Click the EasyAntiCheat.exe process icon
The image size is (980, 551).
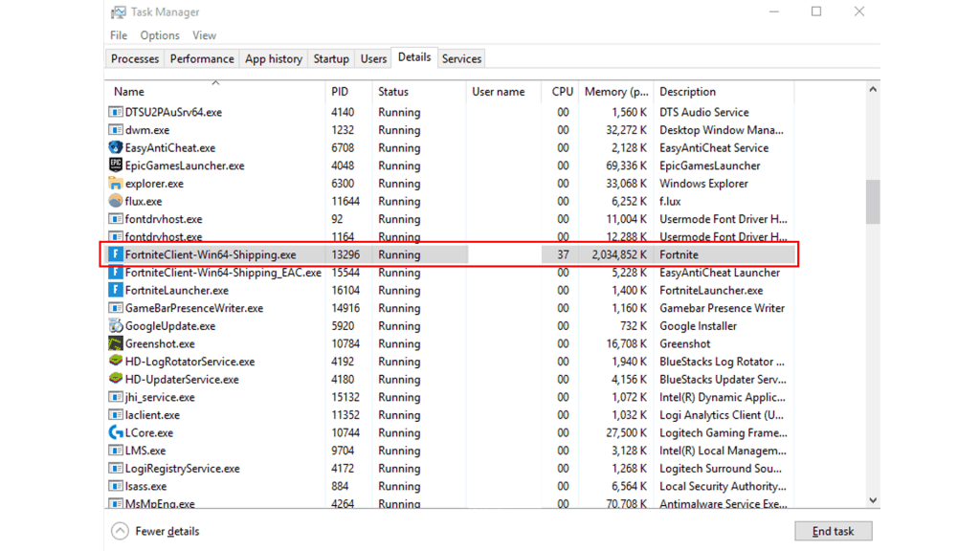point(116,147)
